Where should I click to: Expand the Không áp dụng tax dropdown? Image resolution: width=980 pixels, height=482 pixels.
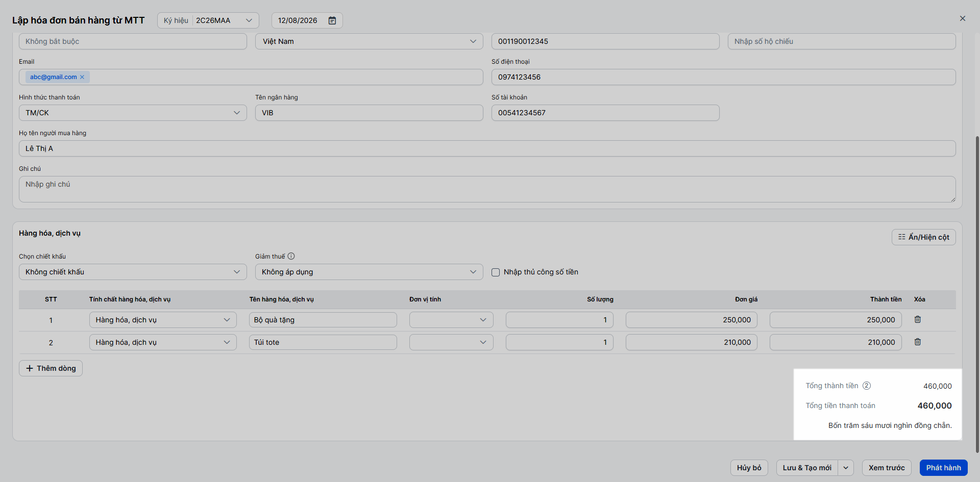tap(369, 272)
